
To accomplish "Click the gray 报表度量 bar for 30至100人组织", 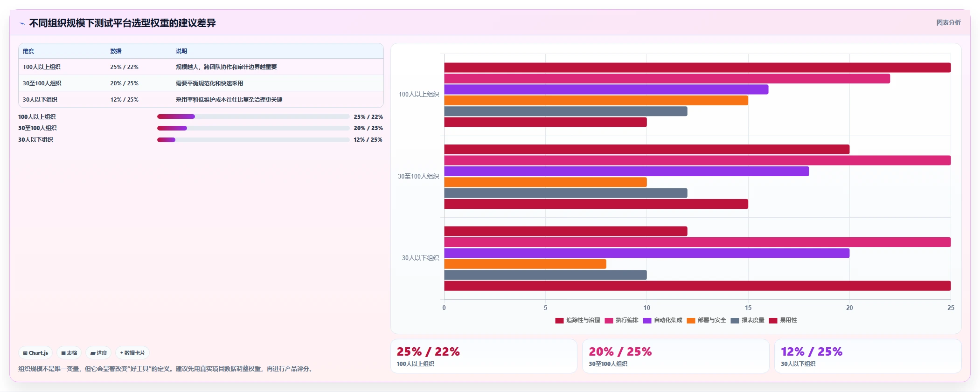I will pyautogui.click(x=565, y=193).
